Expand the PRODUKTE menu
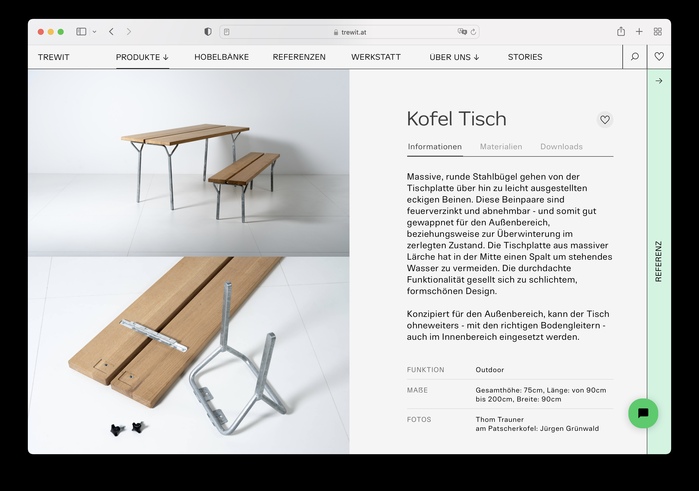 (142, 57)
